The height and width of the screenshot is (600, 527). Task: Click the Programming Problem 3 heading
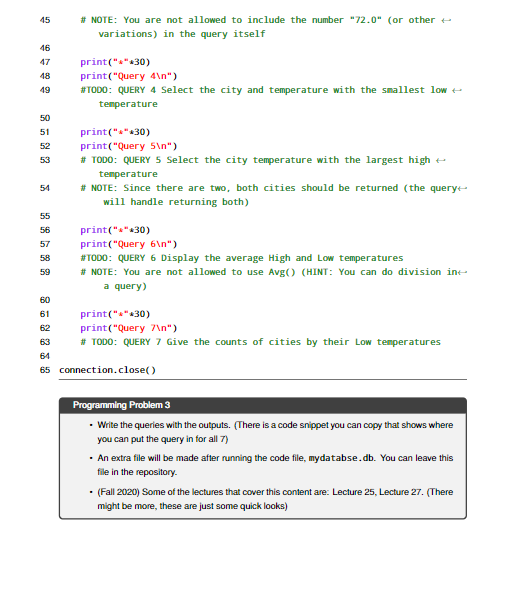121,405
